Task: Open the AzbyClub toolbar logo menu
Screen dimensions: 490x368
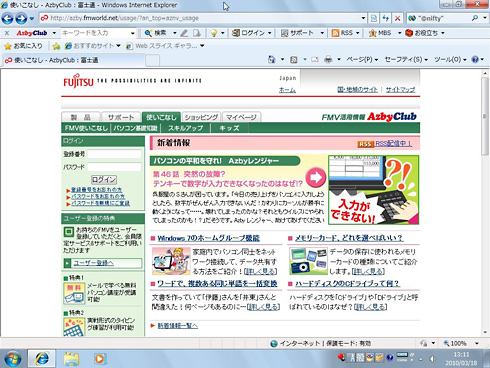Action: [x=36, y=33]
